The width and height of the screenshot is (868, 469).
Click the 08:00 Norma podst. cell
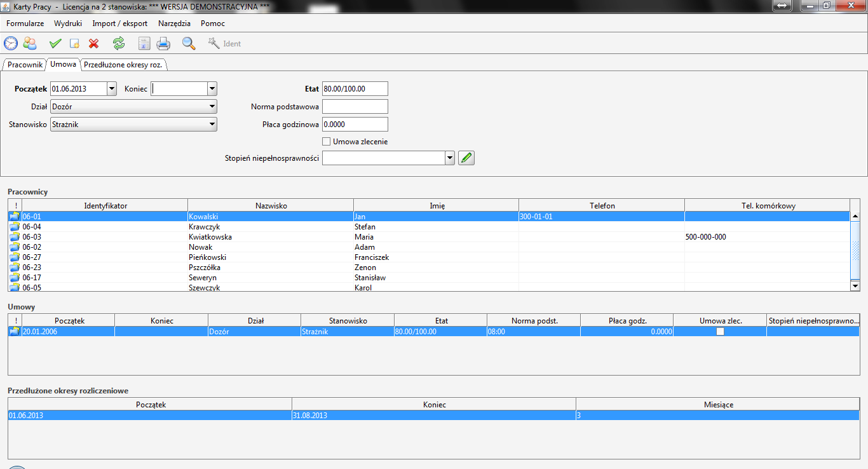(x=534, y=332)
